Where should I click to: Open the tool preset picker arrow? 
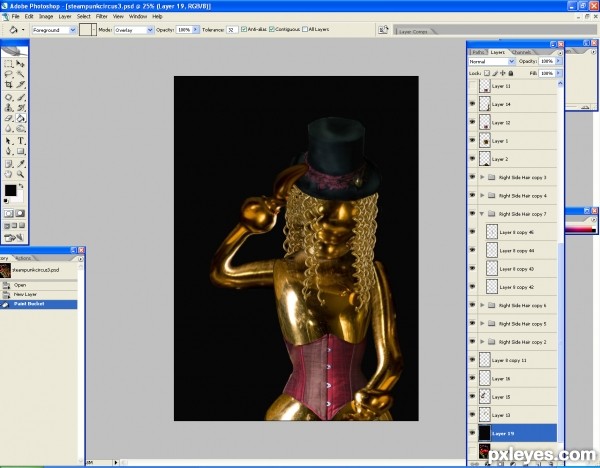point(23,29)
